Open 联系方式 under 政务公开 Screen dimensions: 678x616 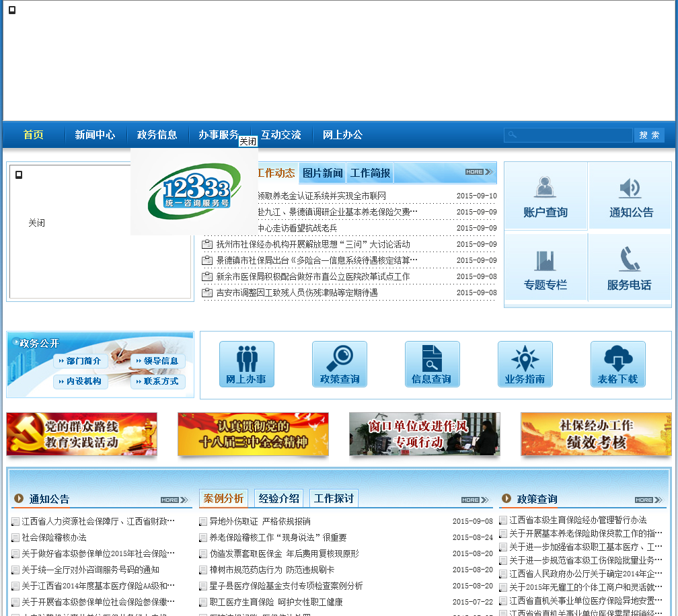pyautogui.click(x=158, y=381)
